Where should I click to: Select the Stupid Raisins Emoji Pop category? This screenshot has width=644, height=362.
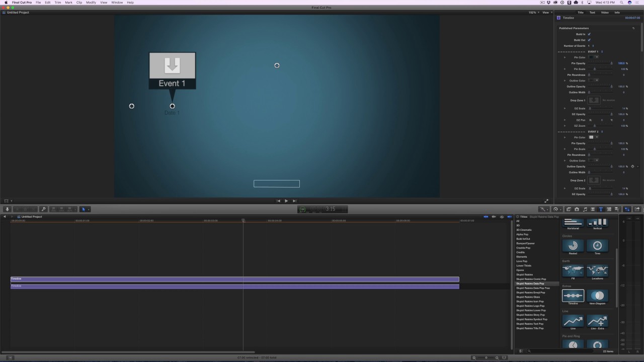[530, 293]
